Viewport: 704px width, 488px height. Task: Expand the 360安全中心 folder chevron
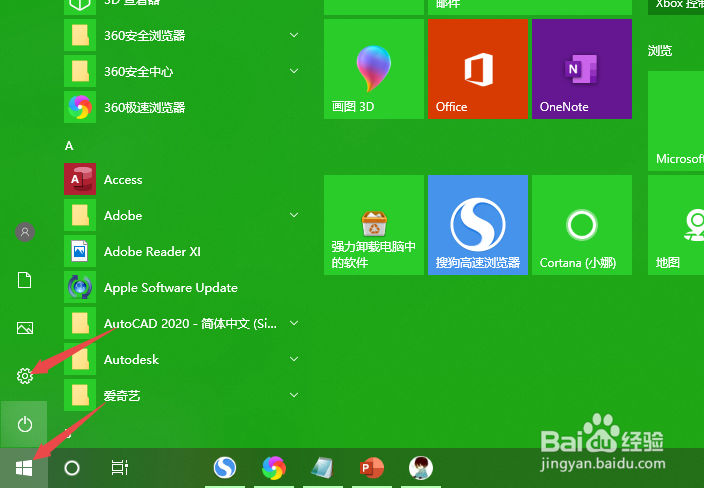click(x=294, y=71)
